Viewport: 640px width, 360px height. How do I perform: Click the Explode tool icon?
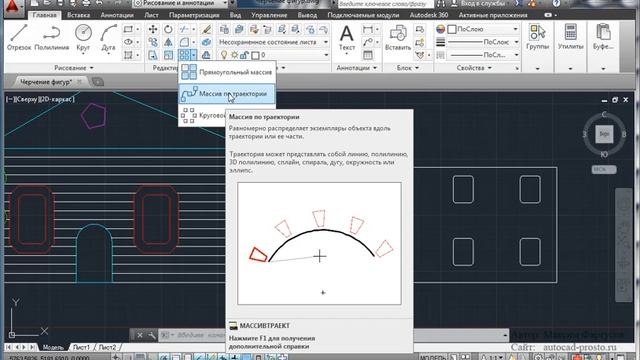207,42
